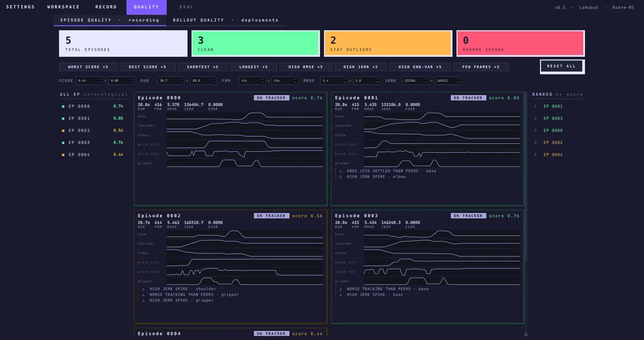Select EP 0000 in chronological list
The height and width of the screenshot is (340, 644).
click(x=93, y=106)
